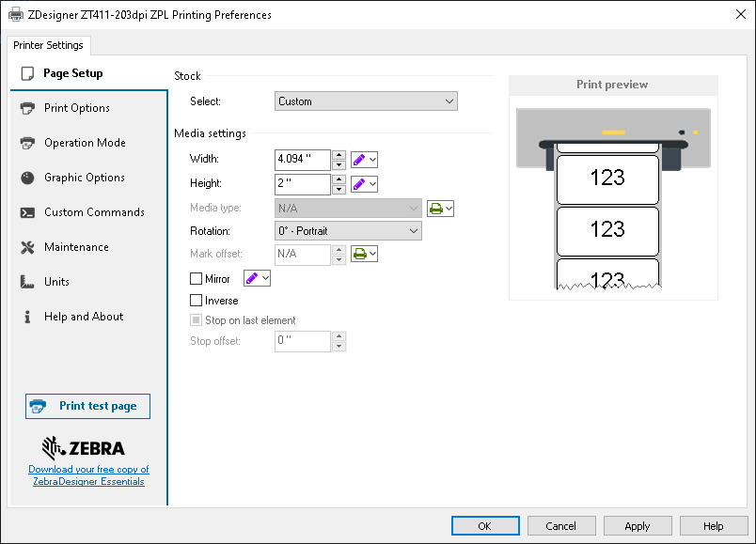Switch to the Printer Settings tab
756x544 pixels.
click(x=48, y=44)
